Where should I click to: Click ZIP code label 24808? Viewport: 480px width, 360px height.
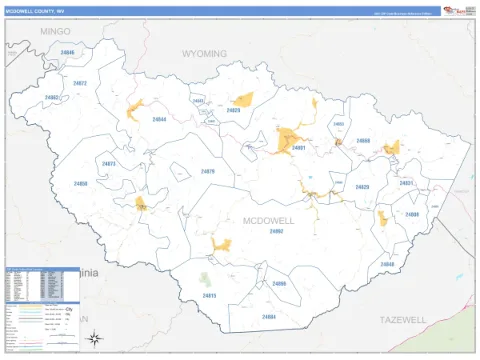(412, 215)
